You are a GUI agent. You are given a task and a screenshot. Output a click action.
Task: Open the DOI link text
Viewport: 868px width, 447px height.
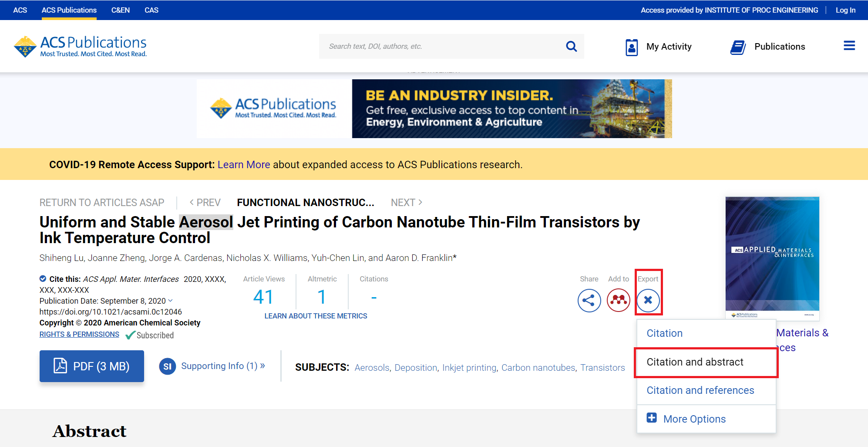(111, 312)
